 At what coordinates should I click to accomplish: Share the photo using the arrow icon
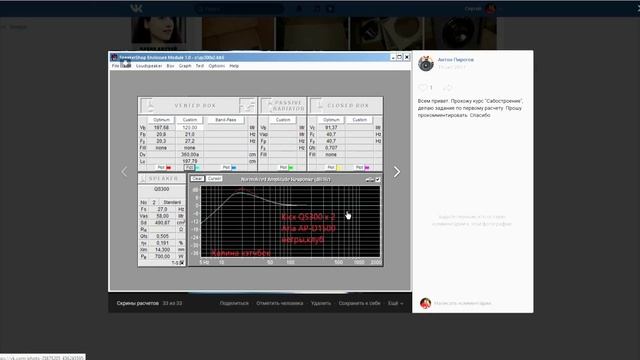[448, 87]
